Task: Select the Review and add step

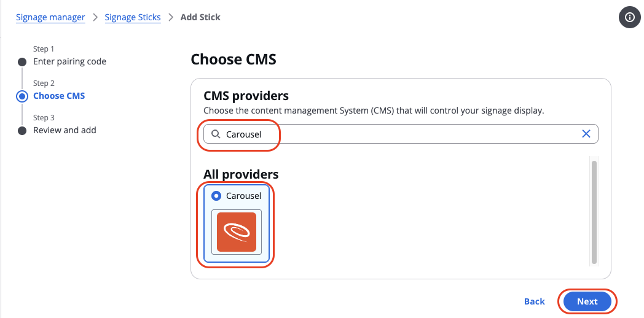Action: [x=65, y=130]
